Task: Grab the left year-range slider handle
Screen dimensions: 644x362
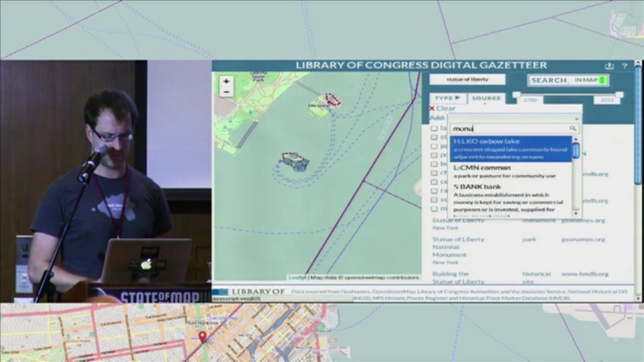Action: tap(517, 95)
